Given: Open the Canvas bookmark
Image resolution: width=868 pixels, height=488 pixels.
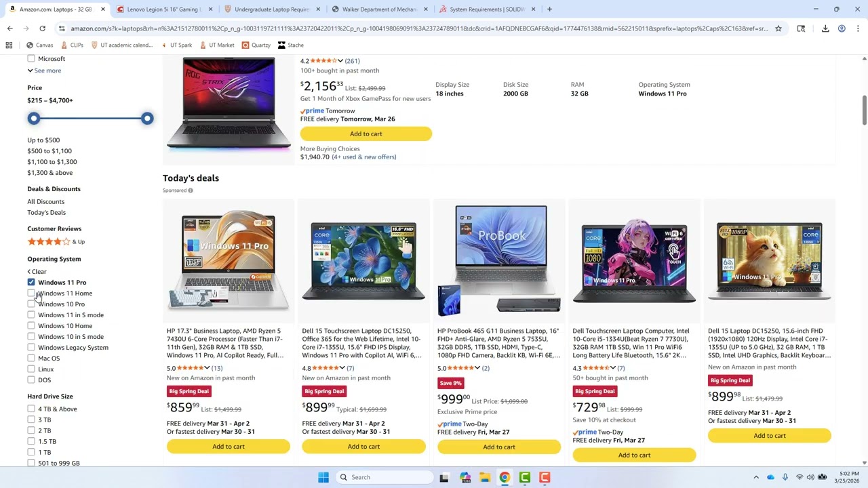Looking at the screenshot, I should coord(39,45).
